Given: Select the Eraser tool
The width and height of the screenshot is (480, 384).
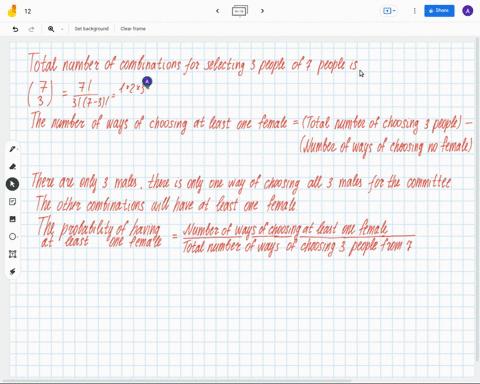Looking at the screenshot, I should (13, 166).
